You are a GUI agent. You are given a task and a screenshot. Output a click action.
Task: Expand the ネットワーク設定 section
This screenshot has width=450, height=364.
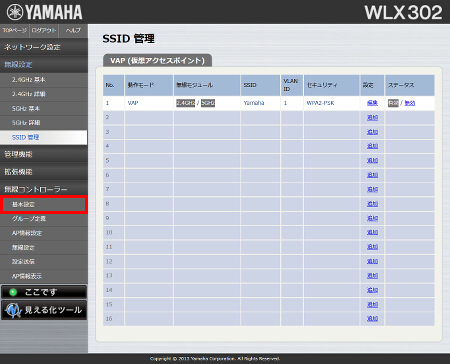click(44, 47)
